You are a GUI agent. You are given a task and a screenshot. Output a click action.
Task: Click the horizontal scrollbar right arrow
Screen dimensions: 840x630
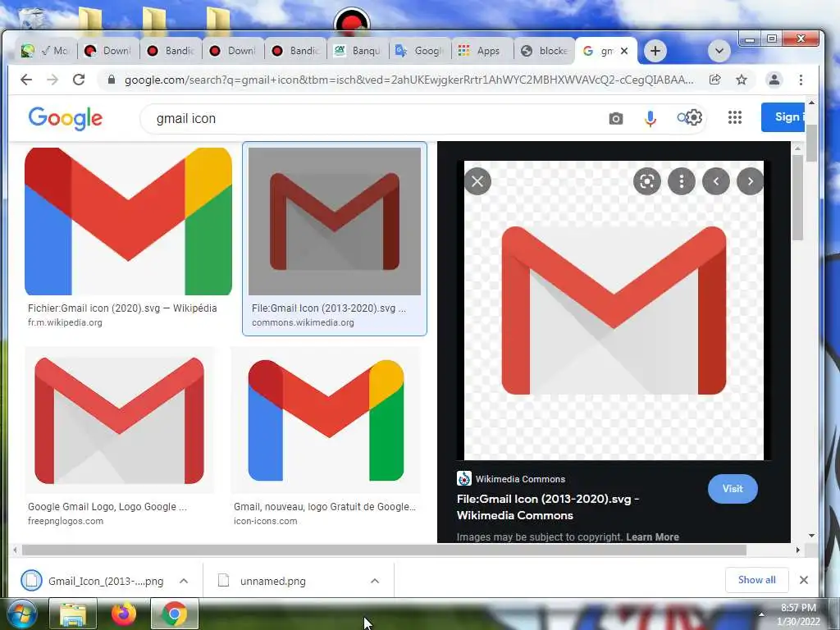click(x=797, y=550)
